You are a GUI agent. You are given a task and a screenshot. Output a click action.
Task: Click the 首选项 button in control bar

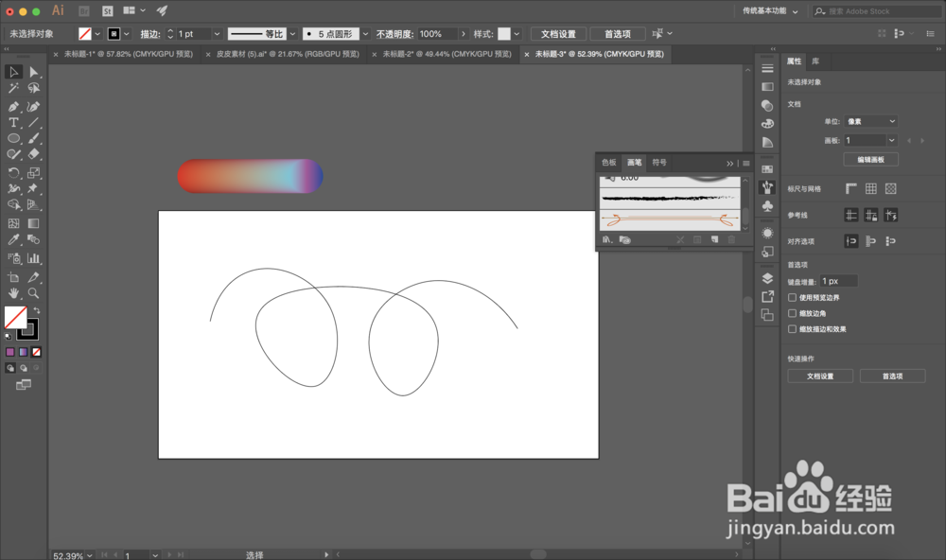617,34
